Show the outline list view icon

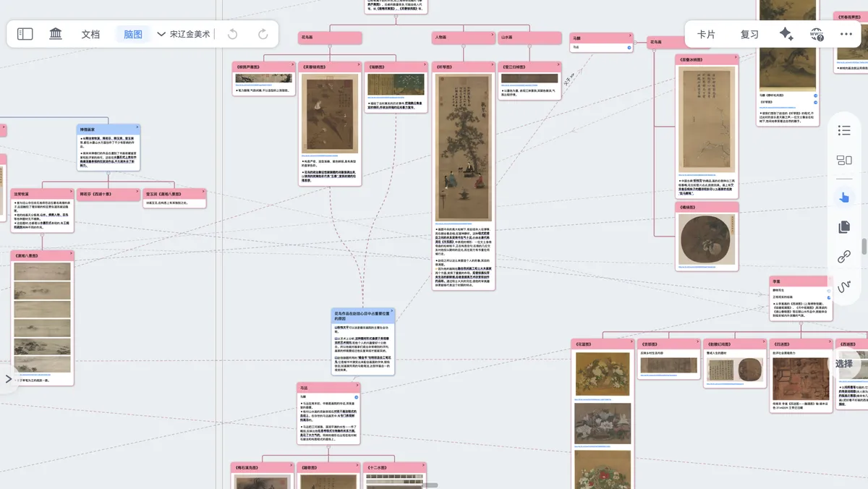coord(844,131)
